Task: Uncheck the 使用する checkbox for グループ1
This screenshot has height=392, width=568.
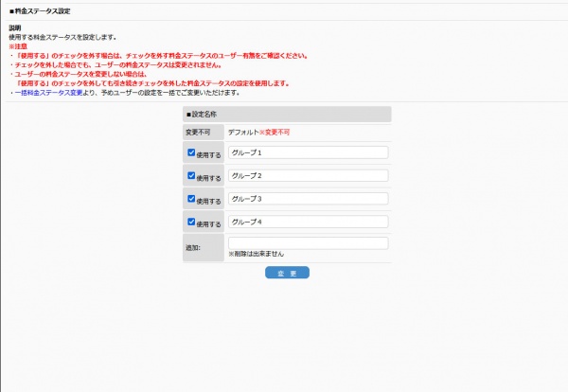Action: tap(191, 152)
